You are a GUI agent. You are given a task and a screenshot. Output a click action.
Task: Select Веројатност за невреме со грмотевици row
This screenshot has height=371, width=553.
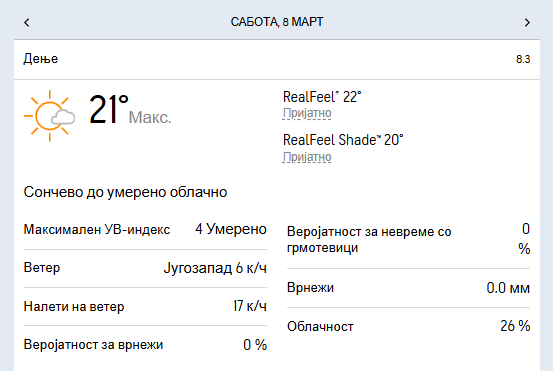(408, 239)
